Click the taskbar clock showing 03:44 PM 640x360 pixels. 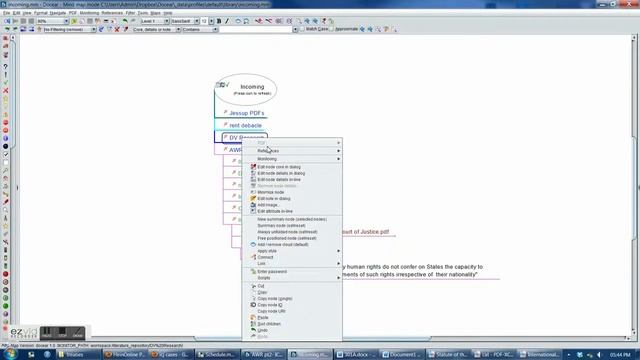click(620, 355)
